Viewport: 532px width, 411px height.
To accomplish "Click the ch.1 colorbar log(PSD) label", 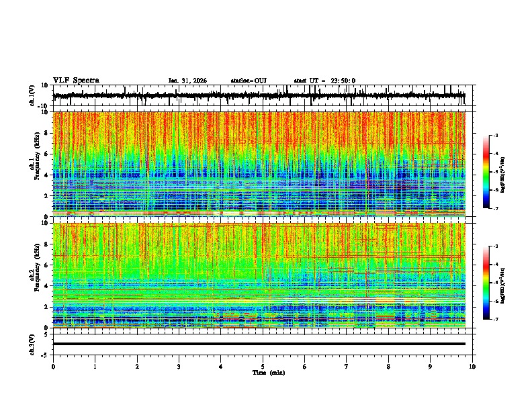I will [x=503, y=175].
